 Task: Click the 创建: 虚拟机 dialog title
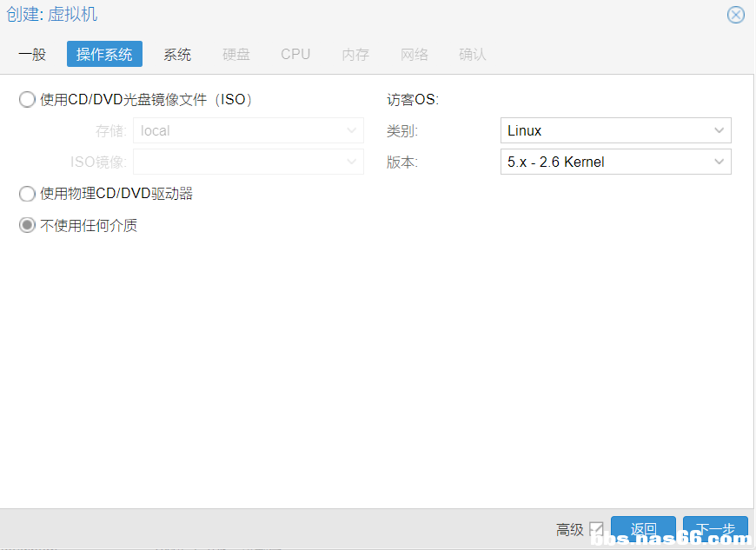[52, 15]
